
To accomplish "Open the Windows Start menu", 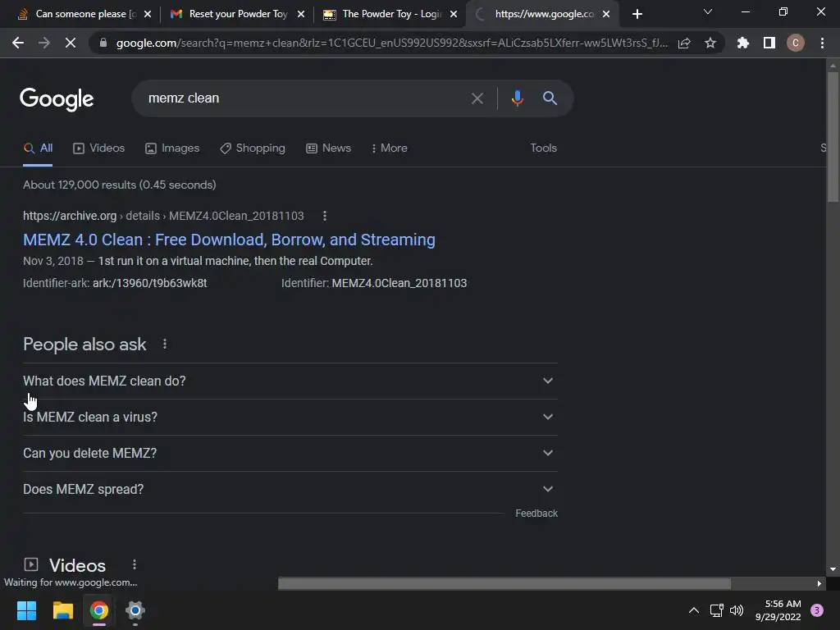I will point(26,610).
